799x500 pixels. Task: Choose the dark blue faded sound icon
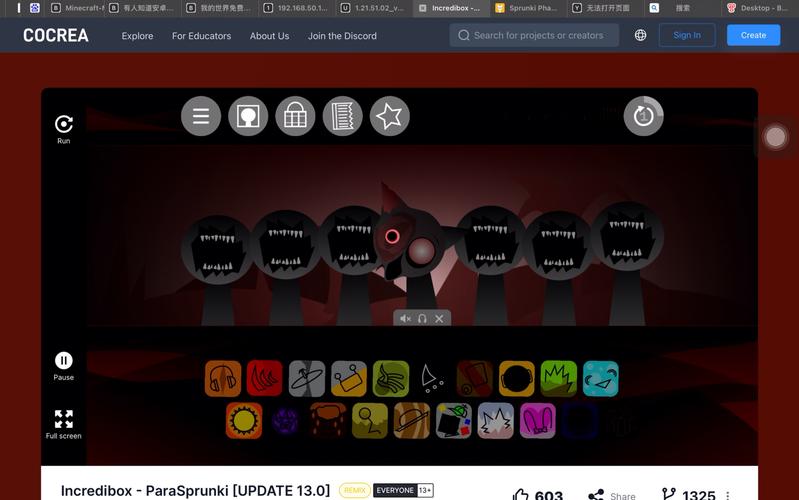tap(580, 420)
